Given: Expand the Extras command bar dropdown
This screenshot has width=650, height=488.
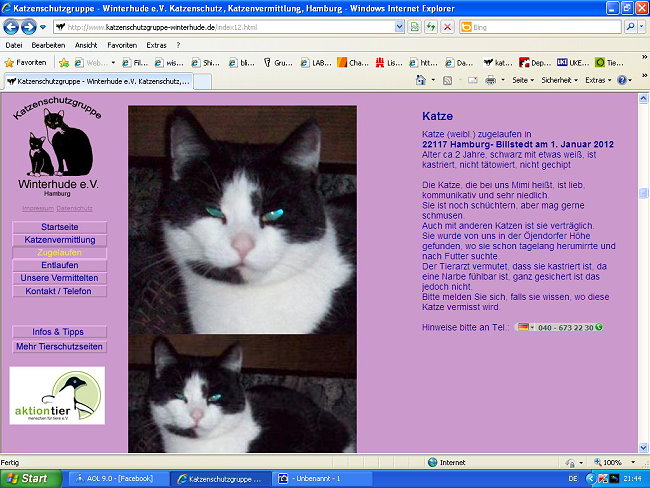Looking at the screenshot, I should pos(599,80).
